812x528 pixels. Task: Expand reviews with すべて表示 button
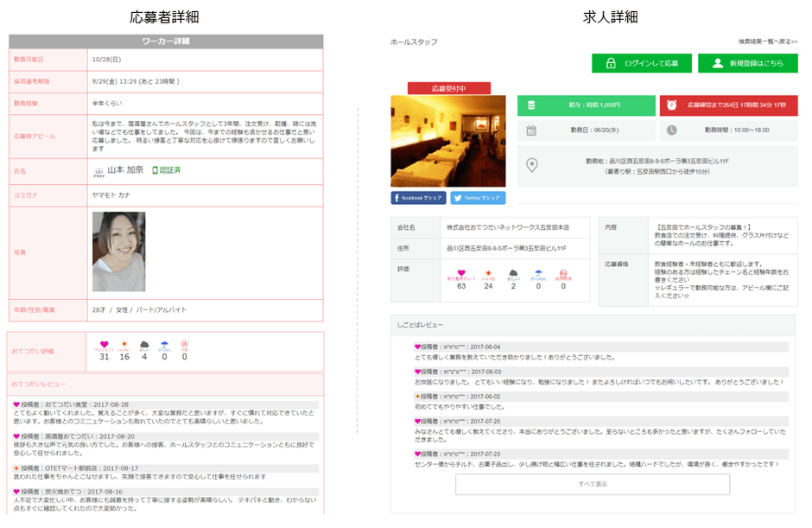pyautogui.click(x=592, y=485)
